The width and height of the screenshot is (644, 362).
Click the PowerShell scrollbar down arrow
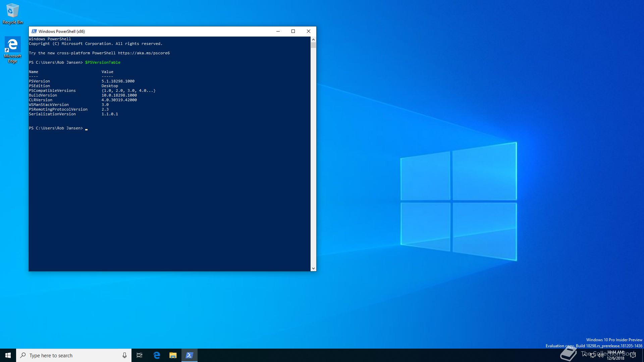pos(313,268)
